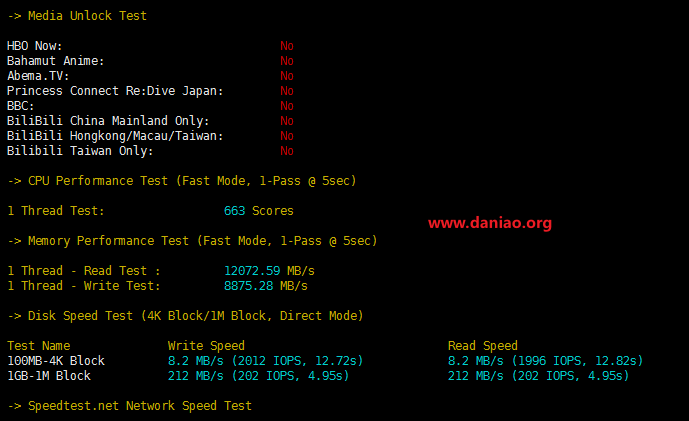
Task: Click the Disk Speed Test heading
Action: pos(185,316)
